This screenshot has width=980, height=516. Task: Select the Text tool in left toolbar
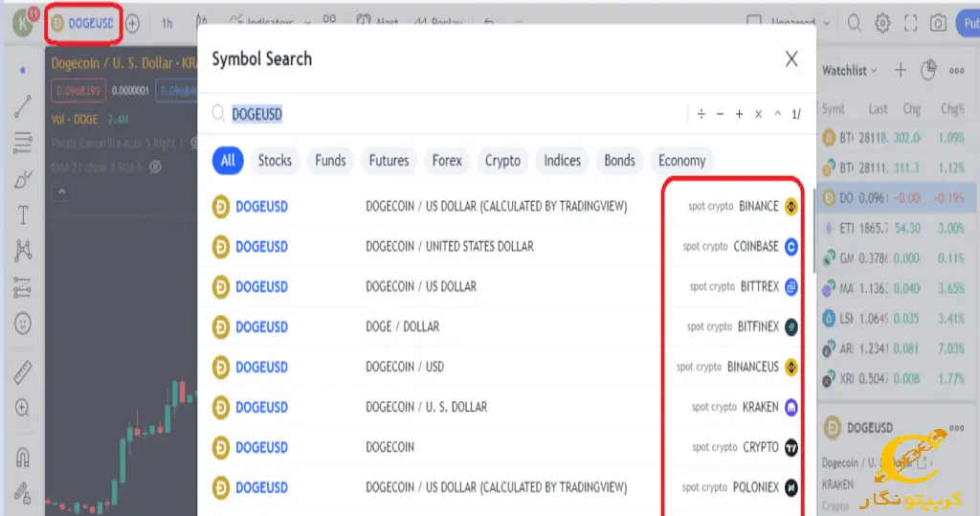coord(23,215)
